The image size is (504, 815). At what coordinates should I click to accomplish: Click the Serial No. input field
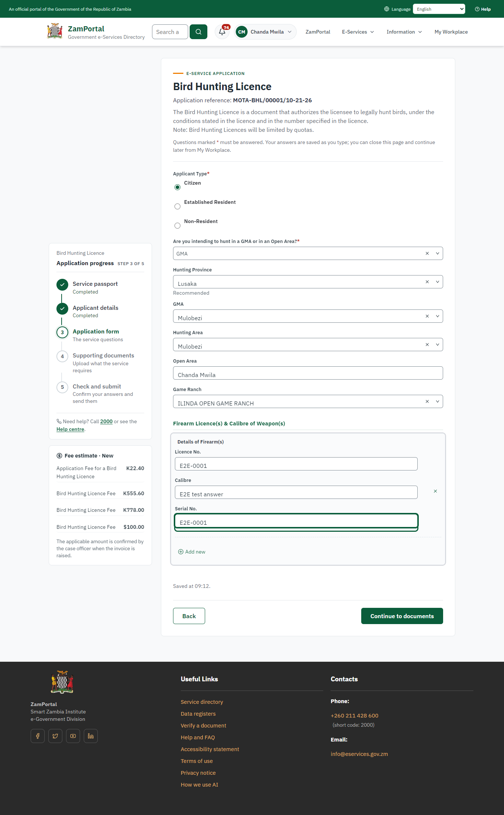coord(296,521)
